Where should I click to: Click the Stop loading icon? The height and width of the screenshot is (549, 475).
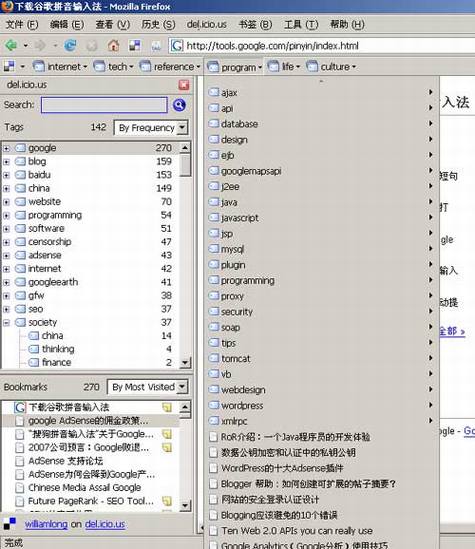[x=92, y=46]
